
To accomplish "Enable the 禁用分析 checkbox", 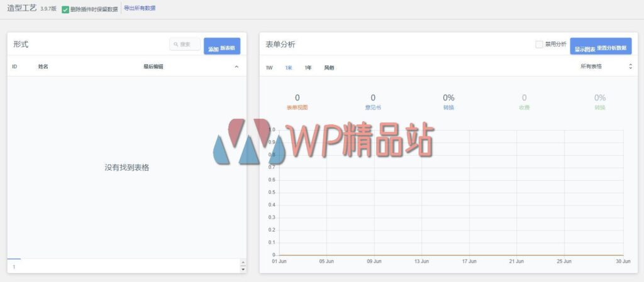I will [x=539, y=44].
